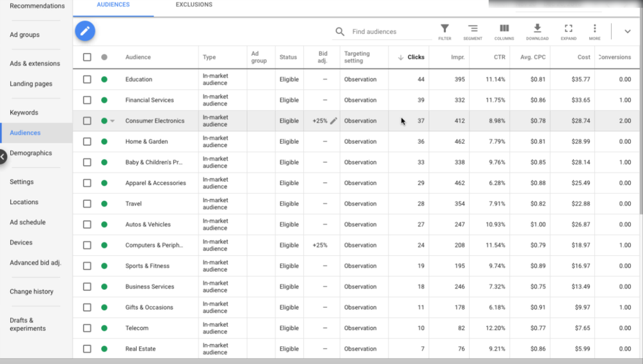The height and width of the screenshot is (364, 643).
Task: Open Ad groups in the sidebar
Action: pos(24,35)
